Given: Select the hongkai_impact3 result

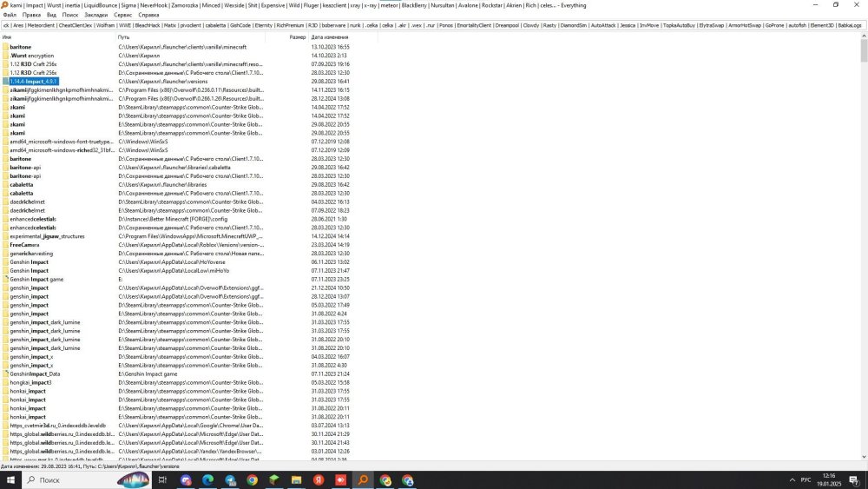Looking at the screenshot, I should pos(30,382).
